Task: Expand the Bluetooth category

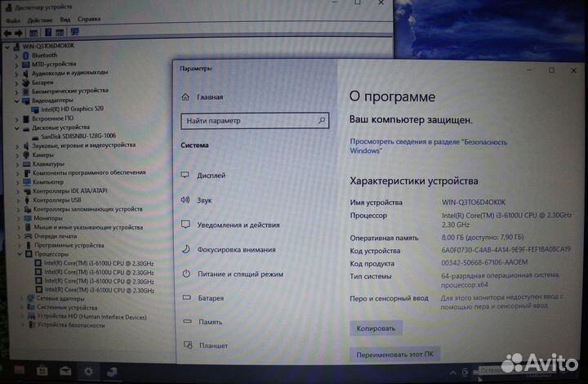Action: pos(16,56)
